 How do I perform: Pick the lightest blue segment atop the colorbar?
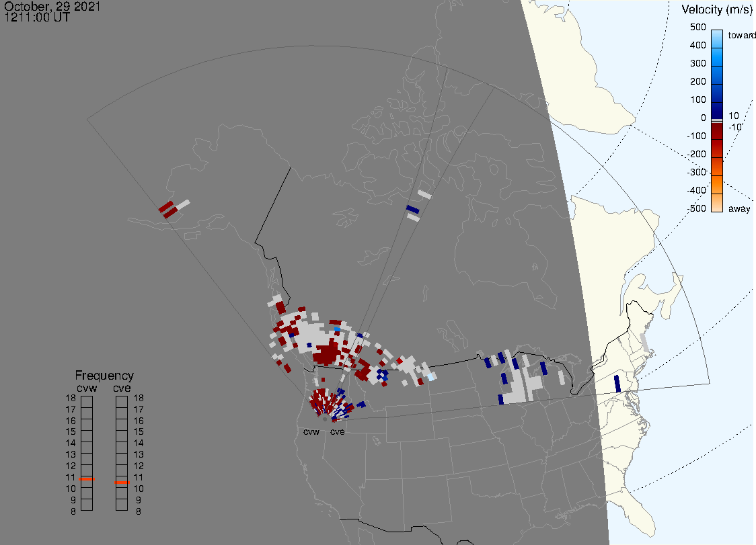(717, 38)
